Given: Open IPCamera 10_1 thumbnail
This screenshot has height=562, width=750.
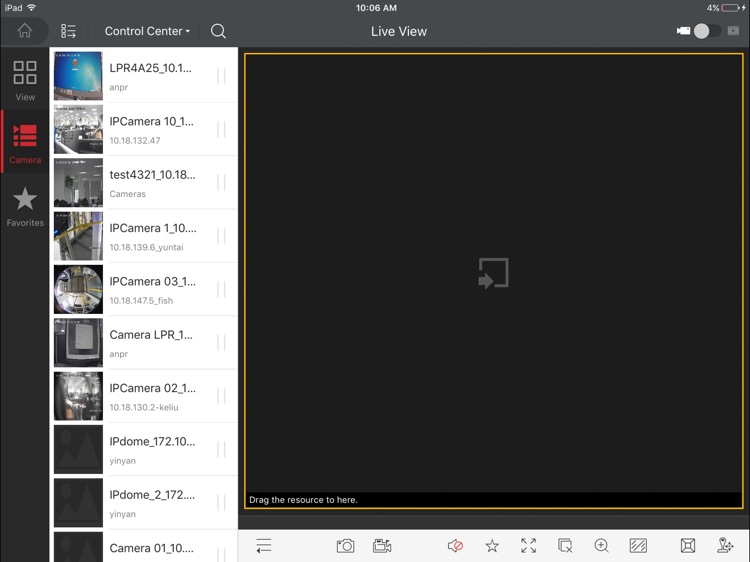Looking at the screenshot, I should [78, 129].
